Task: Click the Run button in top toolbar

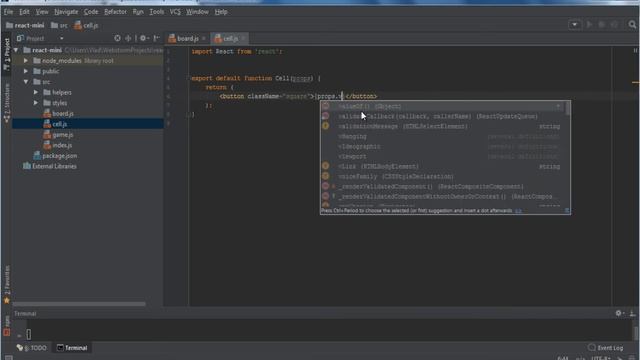Action: [x=589, y=25]
